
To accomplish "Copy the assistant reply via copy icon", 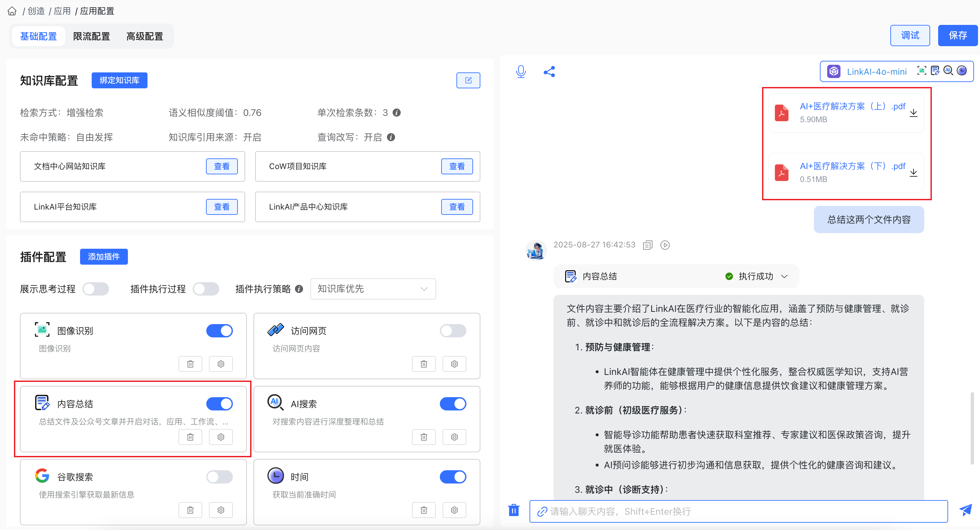I will 647,245.
